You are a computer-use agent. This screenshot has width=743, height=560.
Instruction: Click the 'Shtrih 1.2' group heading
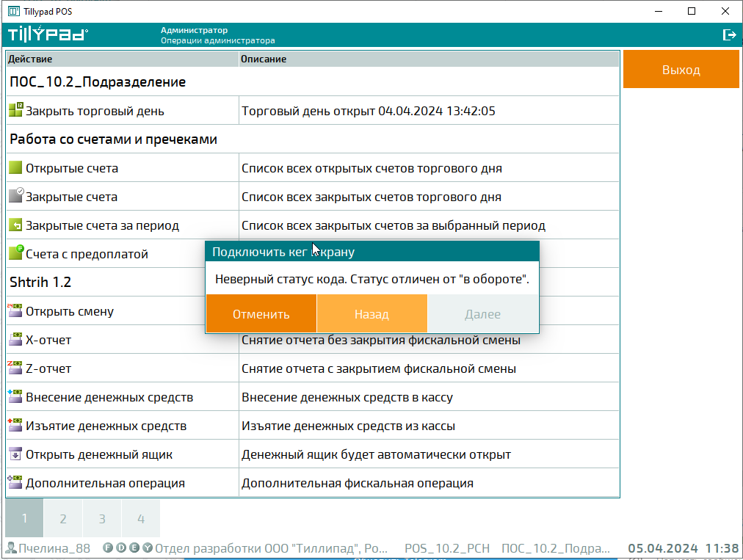tap(40, 283)
